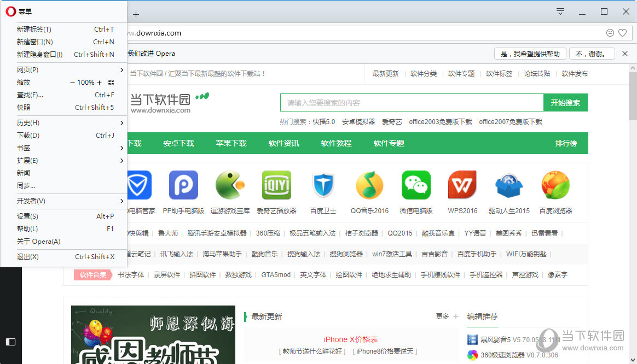Open the WPS2016 icon

pyautogui.click(x=462, y=185)
